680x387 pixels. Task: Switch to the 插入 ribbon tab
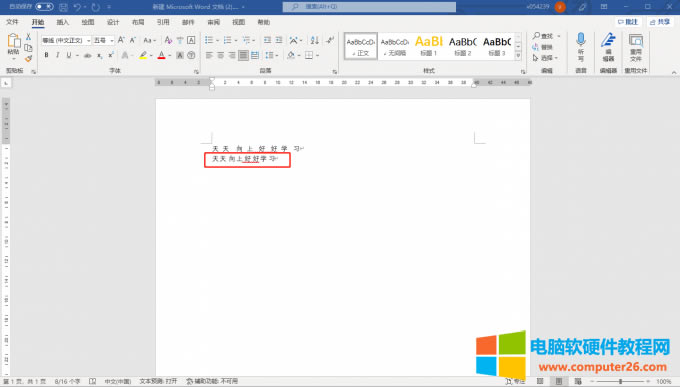(x=62, y=22)
